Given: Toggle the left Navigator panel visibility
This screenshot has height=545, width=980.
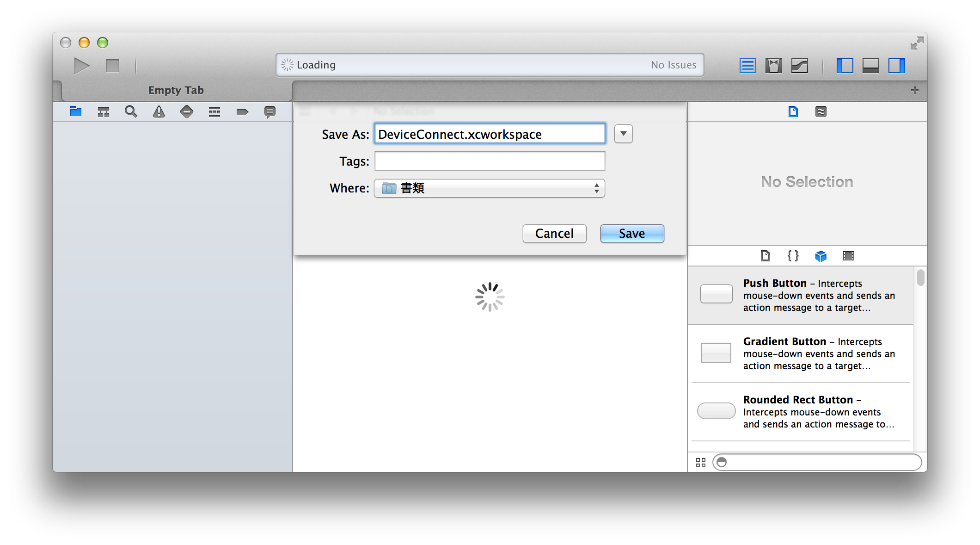Looking at the screenshot, I should (845, 66).
